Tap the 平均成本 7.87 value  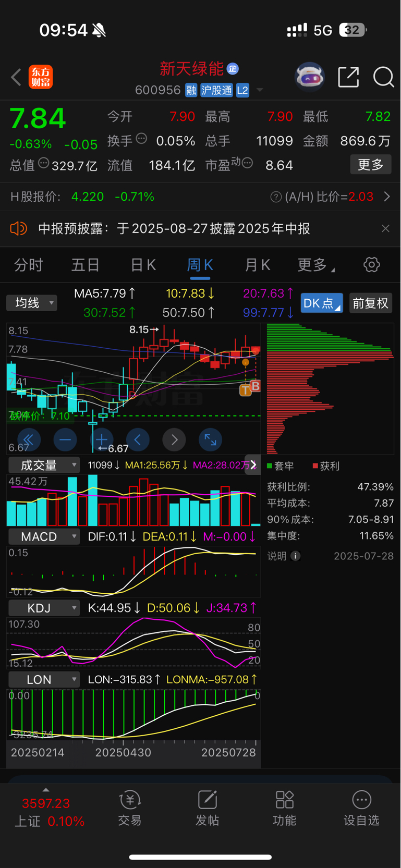tap(384, 503)
